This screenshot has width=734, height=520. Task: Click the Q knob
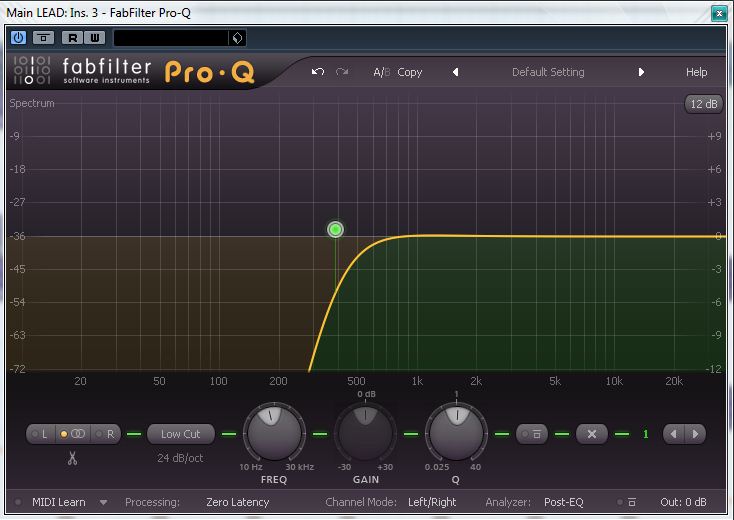(456, 433)
